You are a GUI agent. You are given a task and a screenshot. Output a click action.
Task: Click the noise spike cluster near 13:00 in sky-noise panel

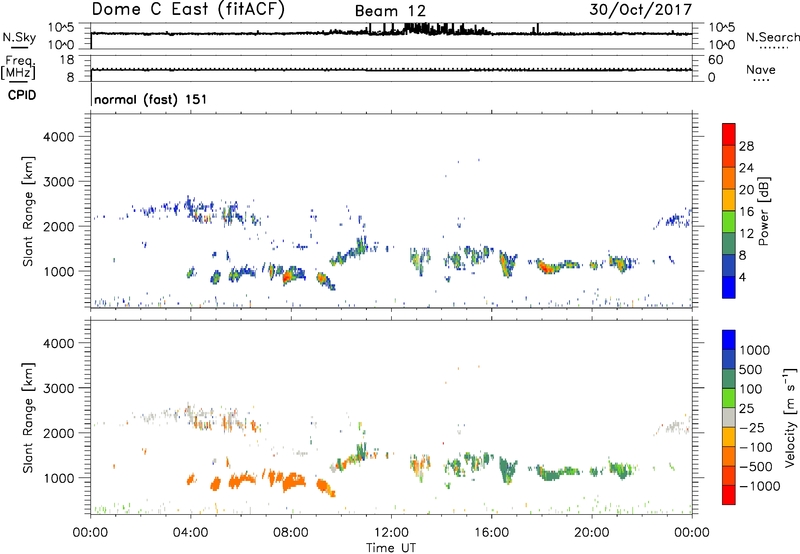[417, 28]
